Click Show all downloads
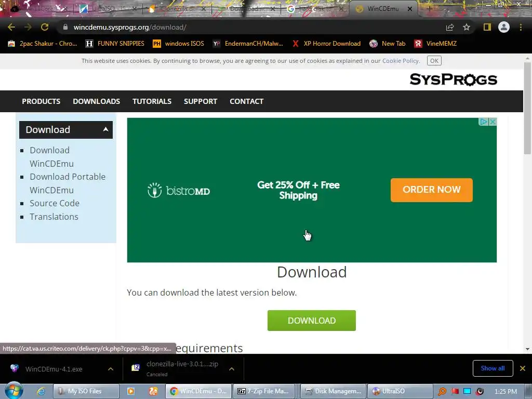The image size is (532, 399). point(493,368)
